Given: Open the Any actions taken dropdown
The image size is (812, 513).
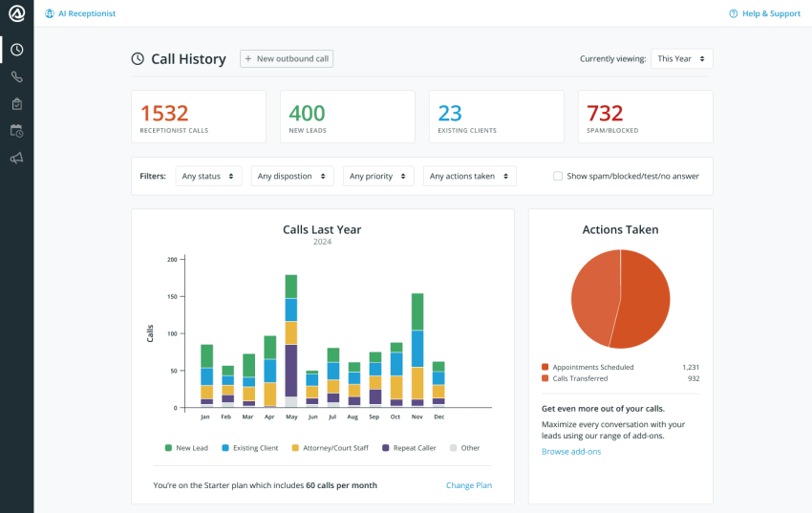Looking at the screenshot, I should point(469,176).
